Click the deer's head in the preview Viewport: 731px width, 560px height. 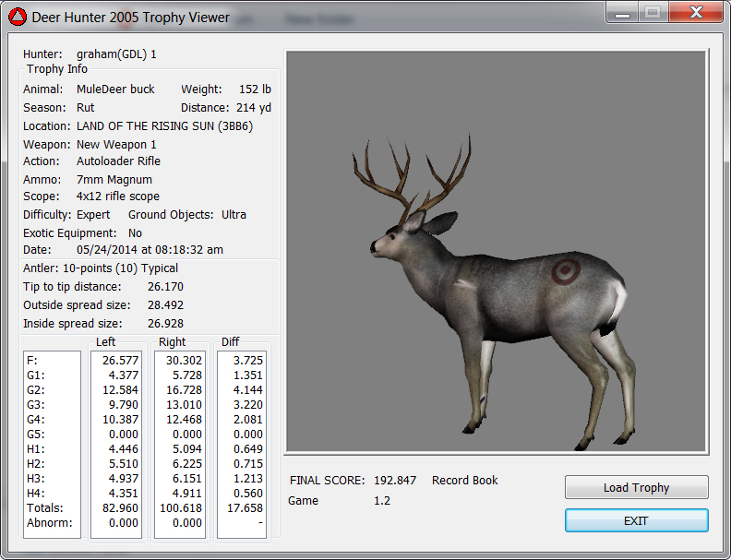399,239
